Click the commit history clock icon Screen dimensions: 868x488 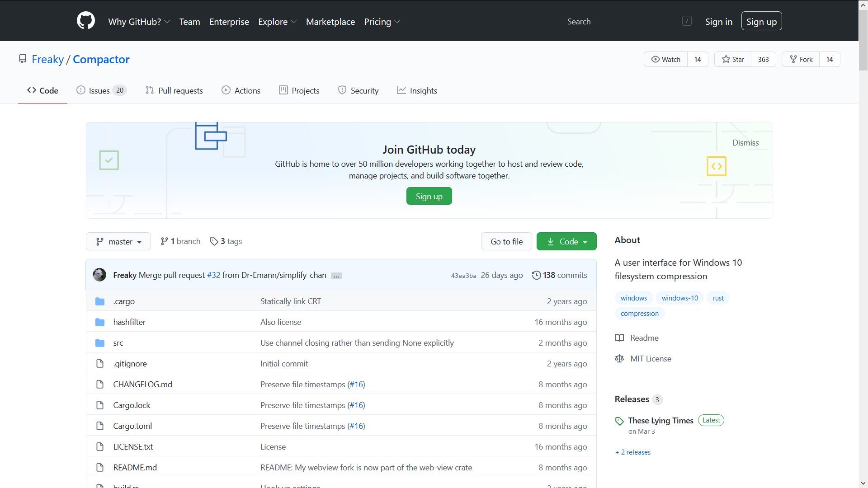coord(536,275)
